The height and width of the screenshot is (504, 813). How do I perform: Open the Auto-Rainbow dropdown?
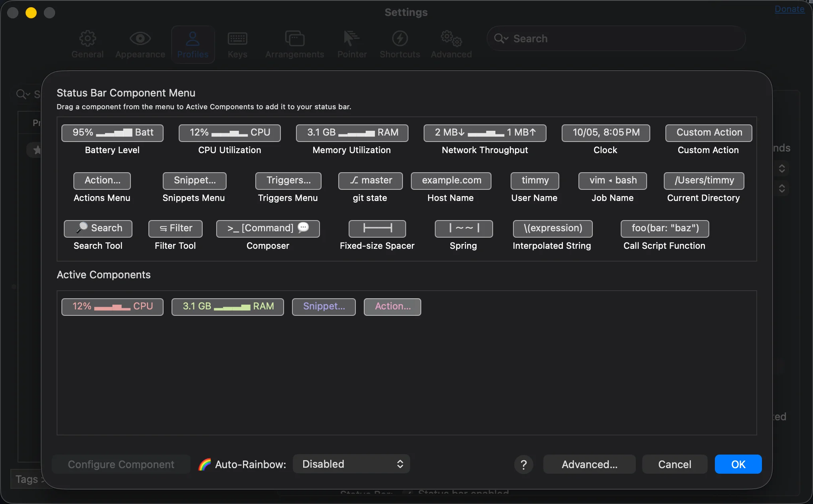click(351, 464)
